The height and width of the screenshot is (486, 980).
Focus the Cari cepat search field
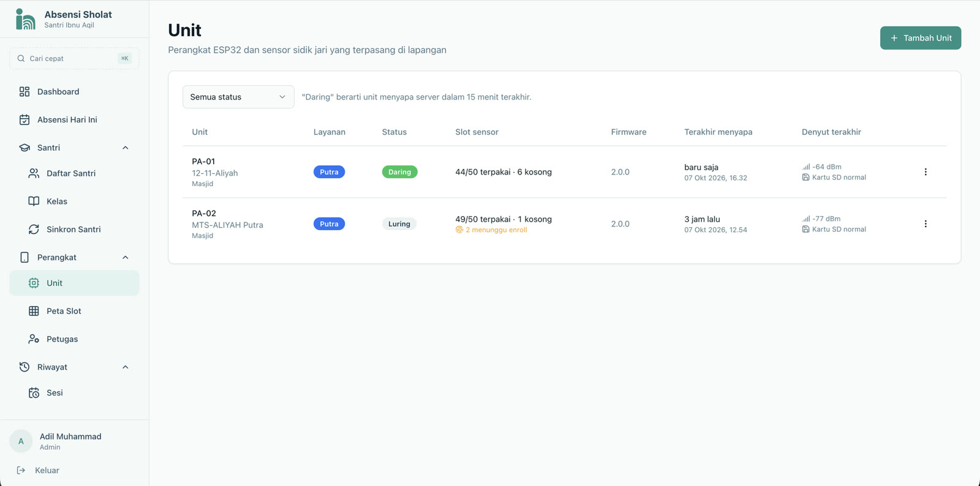pos(74,59)
